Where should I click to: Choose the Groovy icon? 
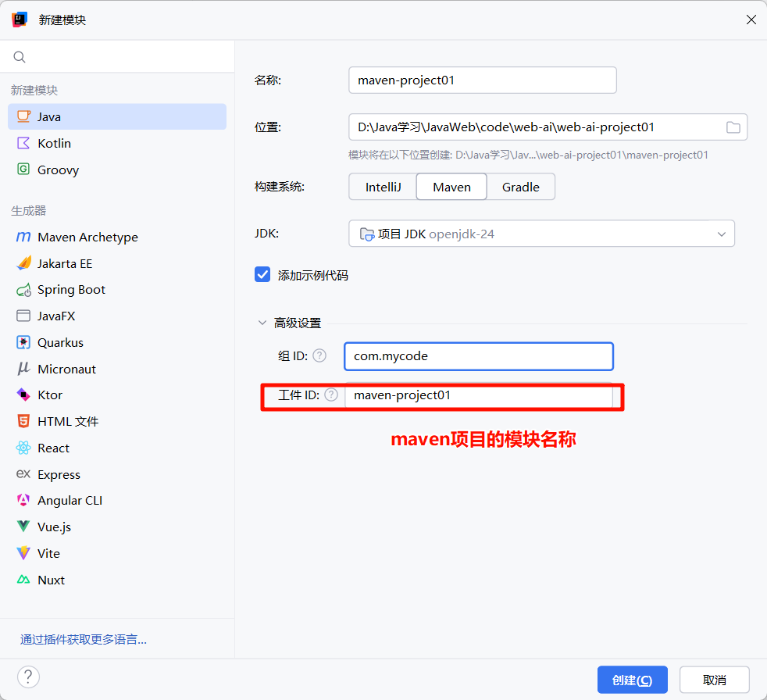tap(23, 170)
